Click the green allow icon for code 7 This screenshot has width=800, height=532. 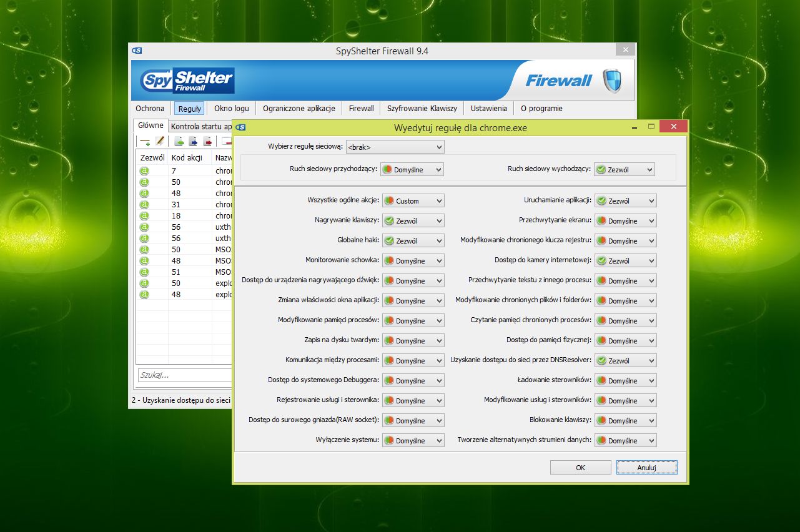pyautogui.click(x=145, y=171)
